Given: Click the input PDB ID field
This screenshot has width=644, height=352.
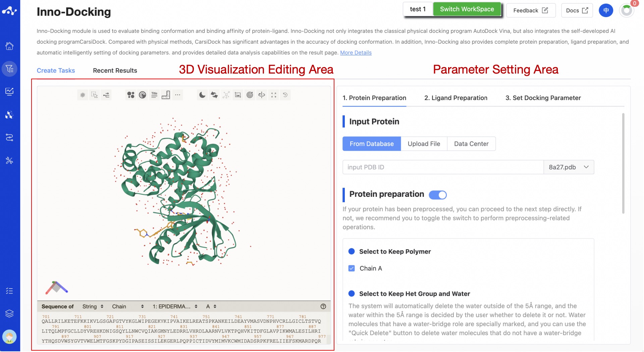Looking at the screenshot, I should [x=443, y=167].
